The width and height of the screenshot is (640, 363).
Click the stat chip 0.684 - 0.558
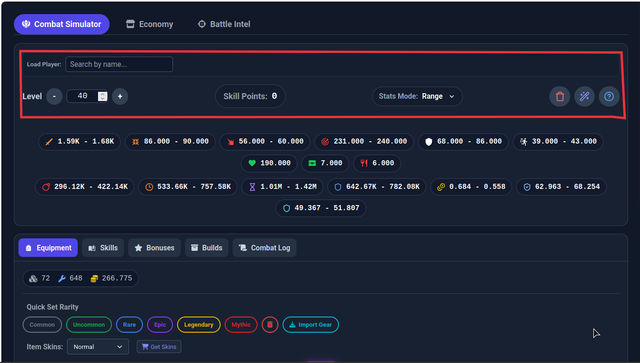click(x=471, y=187)
